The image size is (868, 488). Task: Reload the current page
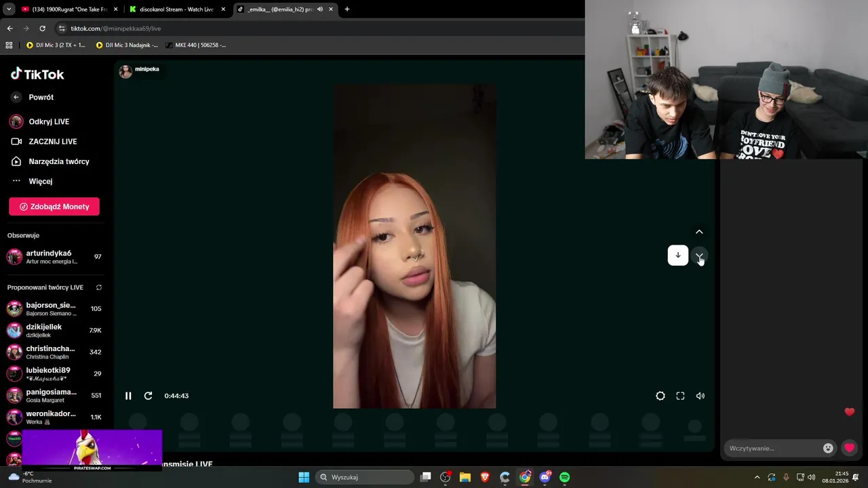tap(42, 28)
